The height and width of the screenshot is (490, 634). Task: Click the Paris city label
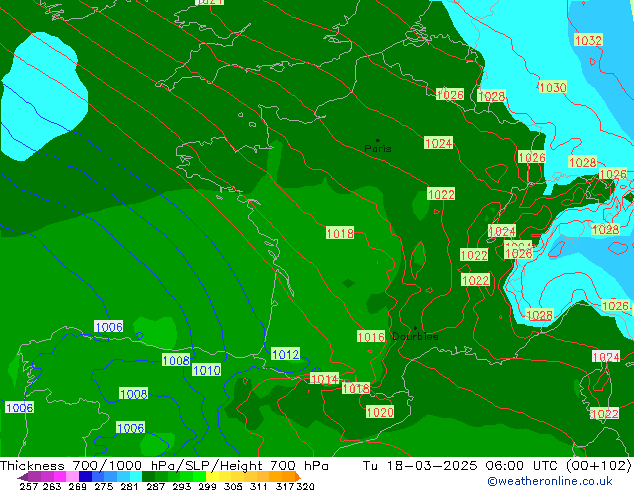[x=378, y=148]
